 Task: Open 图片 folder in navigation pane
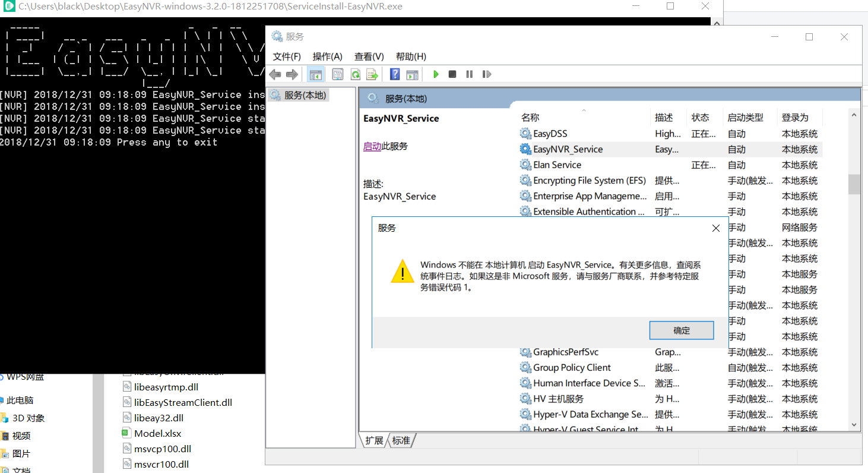point(21,453)
